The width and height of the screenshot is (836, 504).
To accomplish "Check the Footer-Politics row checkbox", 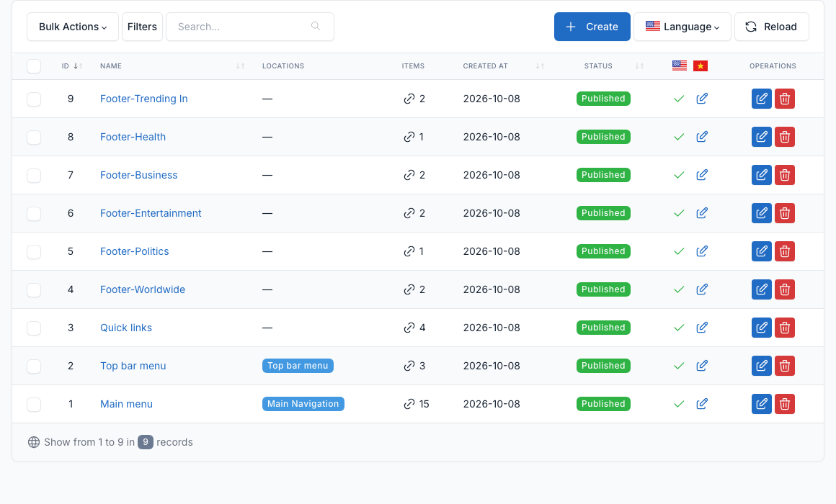I will [x=34, y=251].
